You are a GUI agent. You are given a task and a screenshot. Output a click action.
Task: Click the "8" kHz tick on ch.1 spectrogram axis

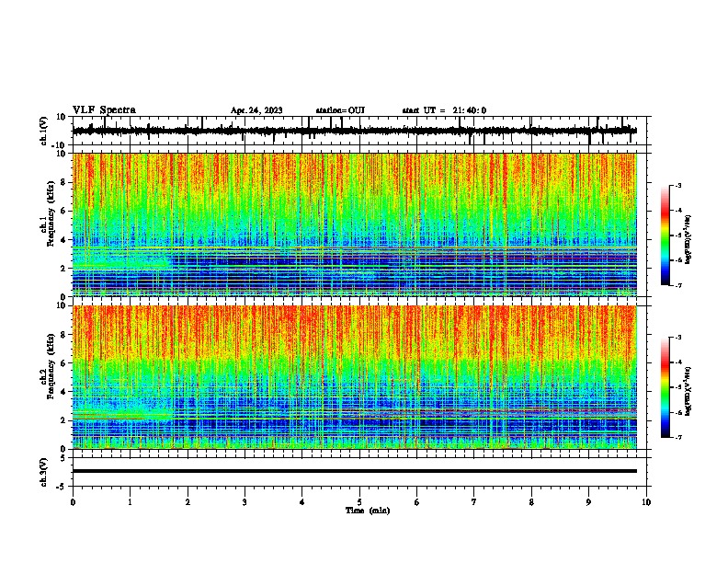click(64, 182)
